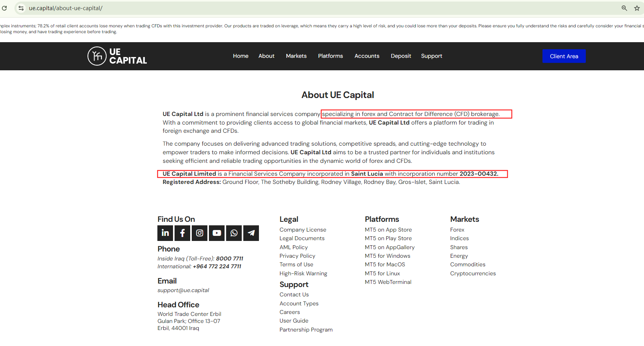Open the Markets navigation menu
Viewport: 644px width, 346px height.
[296, 56]
